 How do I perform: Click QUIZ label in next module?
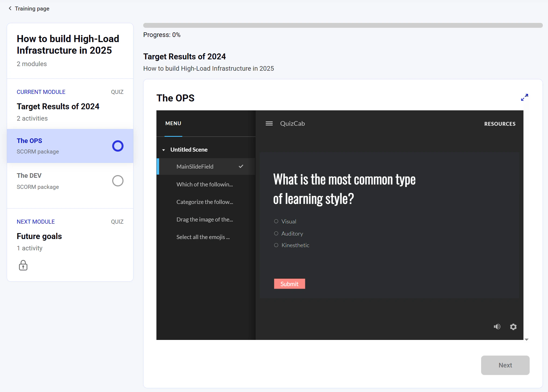point(117,222)
